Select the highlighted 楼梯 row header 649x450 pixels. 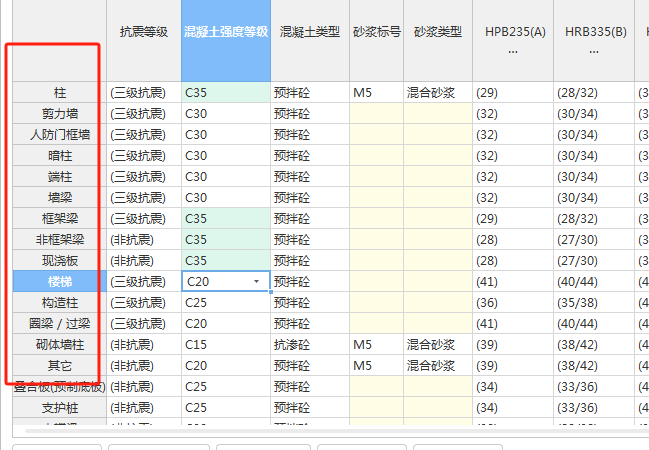click(x=60, y=282)
